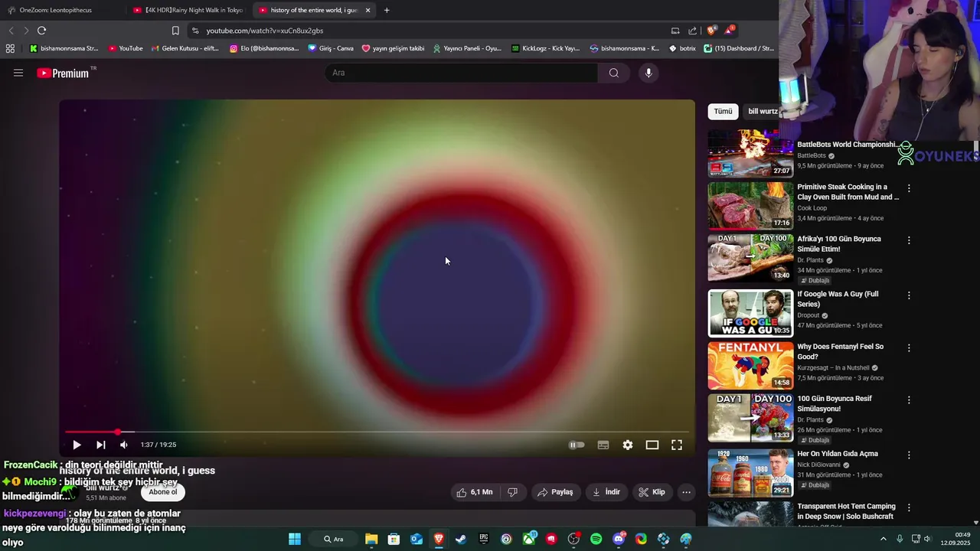Go back in browser history
The height and width of the screenshot is (551, 980).
click(x=11, y=31)
